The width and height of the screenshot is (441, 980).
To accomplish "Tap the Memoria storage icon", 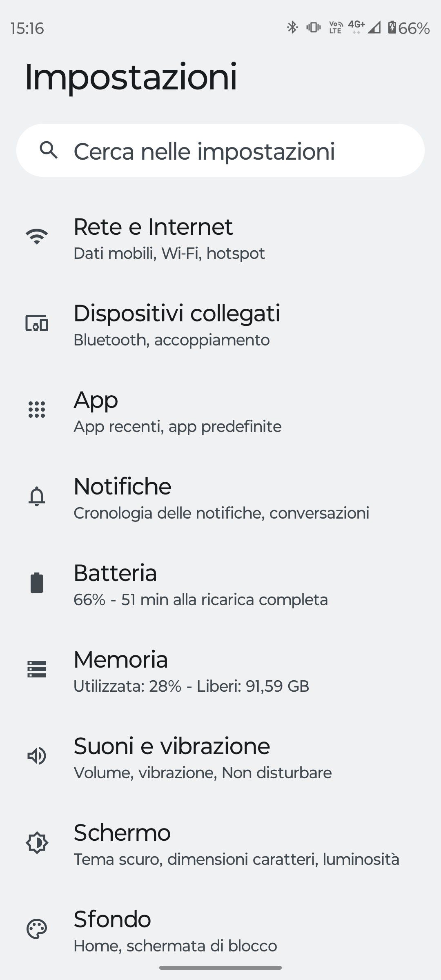I will (x=37, y=669).
